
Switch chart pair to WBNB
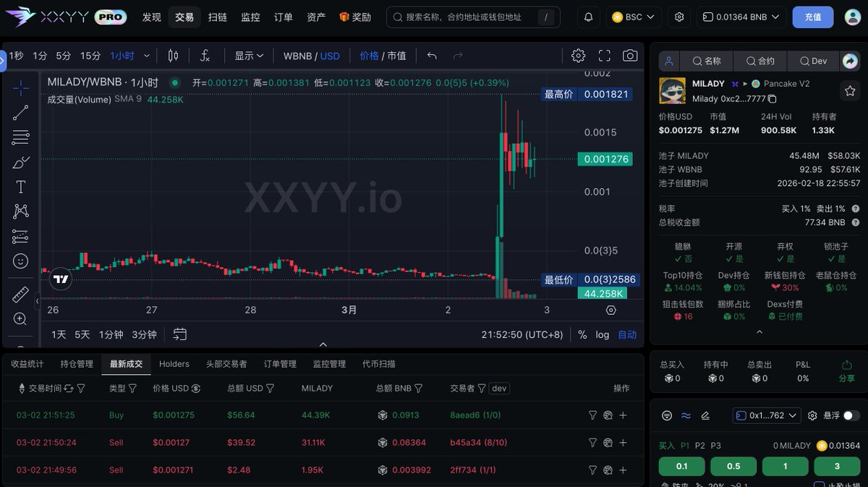pos(297,56)
